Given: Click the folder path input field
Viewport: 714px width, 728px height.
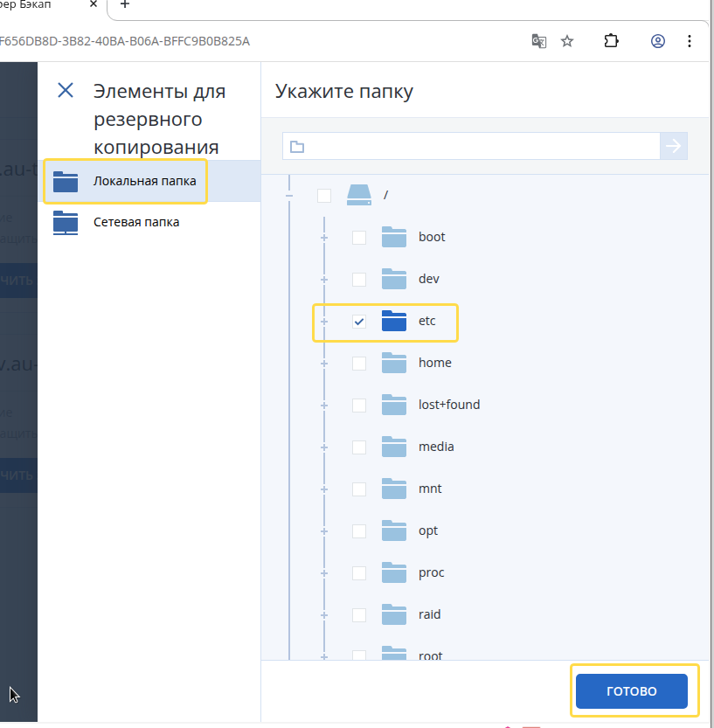Looking at the screenshot, I should [x=471, y=146].
